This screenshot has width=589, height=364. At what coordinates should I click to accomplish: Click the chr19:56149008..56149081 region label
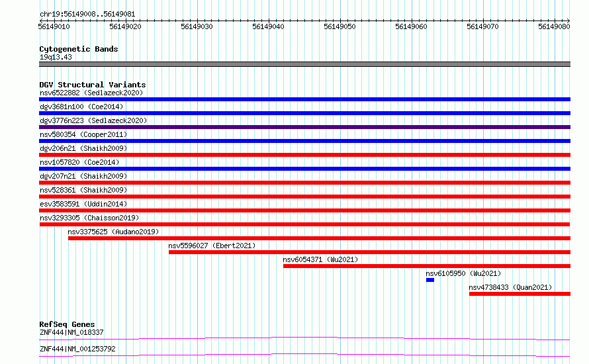pos(87,14)
